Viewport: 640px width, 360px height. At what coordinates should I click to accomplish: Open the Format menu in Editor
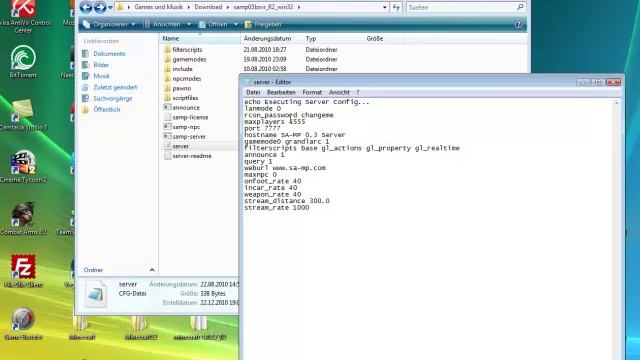tap(312, 92)
